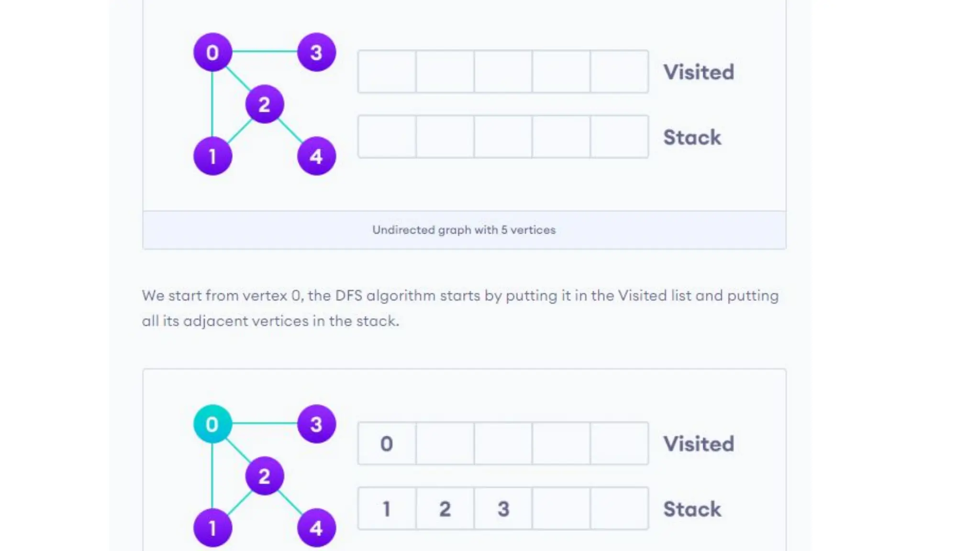This screenshot has width=980, height=551.
Task: Click first empty Stack cell in top diagram
Action: [x=387, y=137]
